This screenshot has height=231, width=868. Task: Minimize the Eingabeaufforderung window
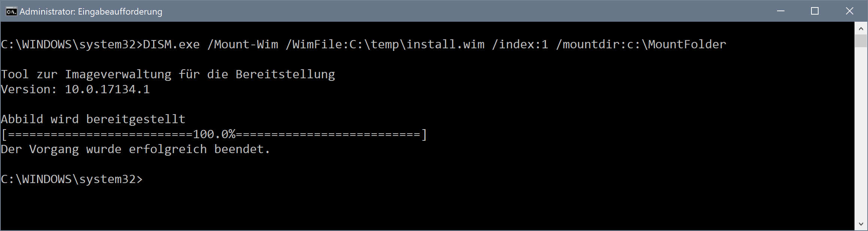tap(780, 11)
